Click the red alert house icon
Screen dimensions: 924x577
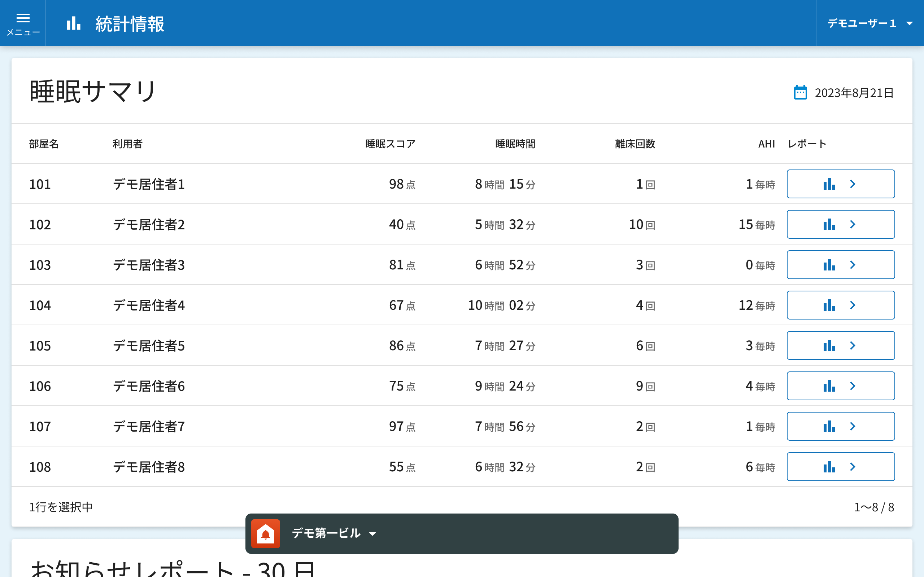tap(265, 533)
